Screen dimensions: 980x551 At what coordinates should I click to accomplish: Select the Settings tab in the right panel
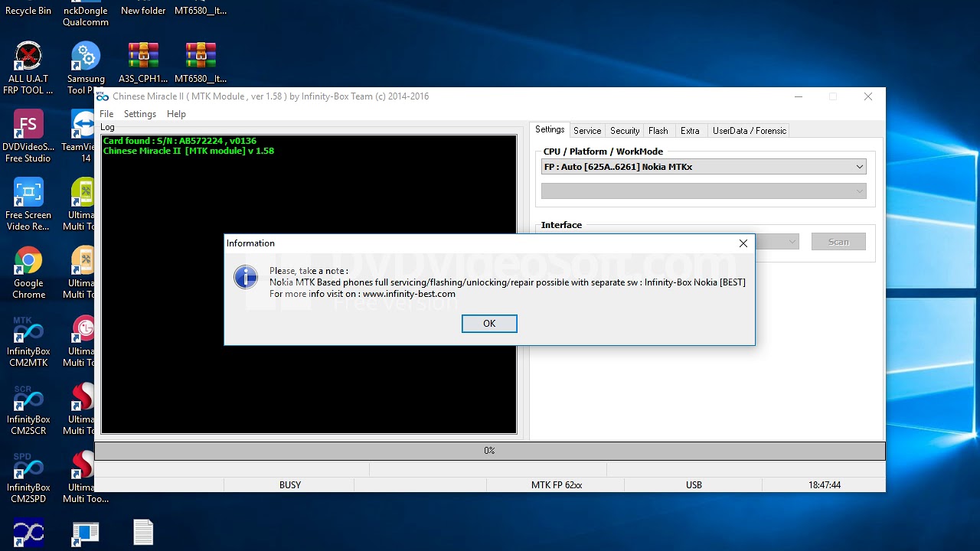pyautogui.click(x=550, y=130)
